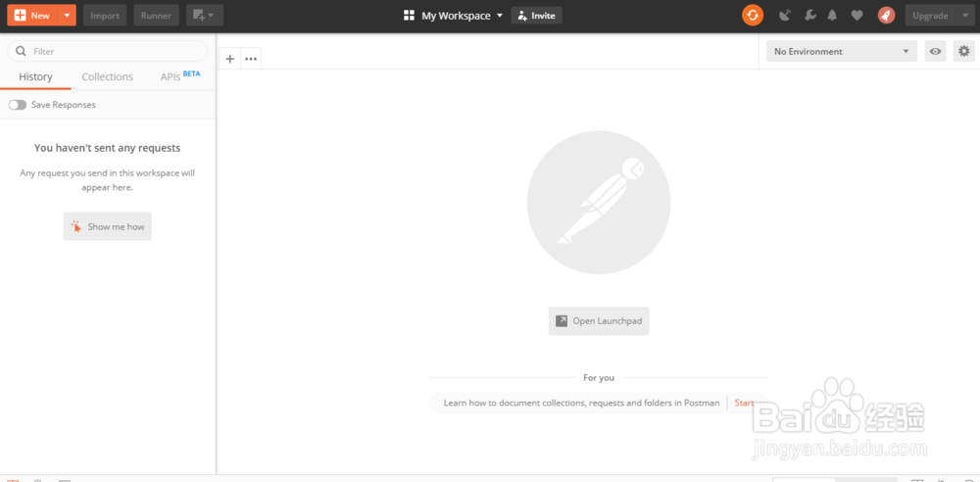Toggle the Save Responses switch
The image size is (980, 482).
point(18,105)
